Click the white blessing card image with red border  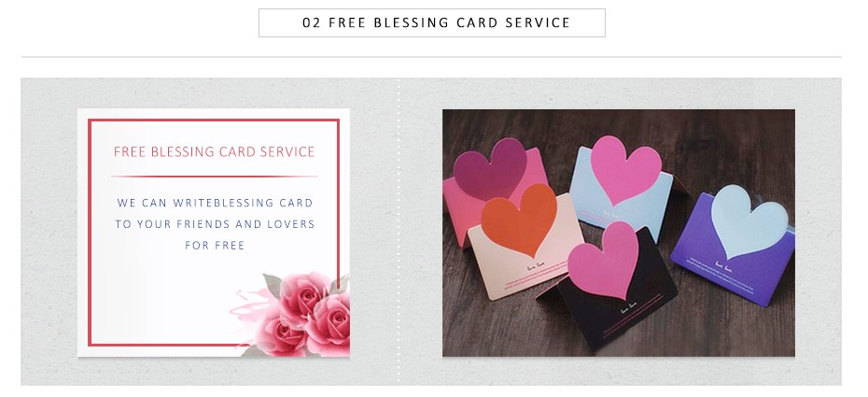[x=214, y=233]
